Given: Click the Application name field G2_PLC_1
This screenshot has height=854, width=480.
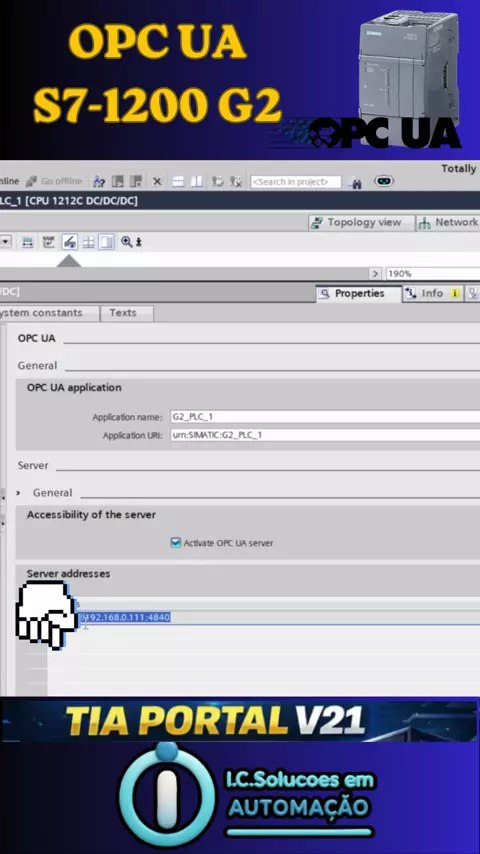Looking at the screenshot, I should point(325,417).
